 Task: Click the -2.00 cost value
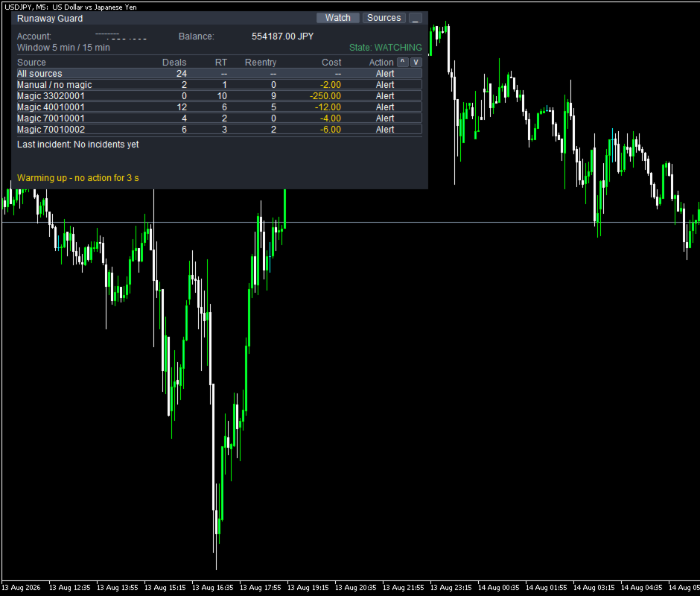pyautogui.click(x=331, y=85)
